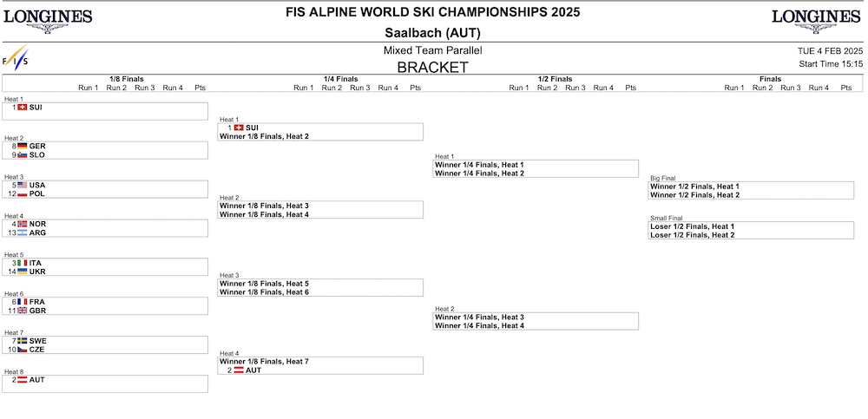Click the Big Final match box

(751, 190)
